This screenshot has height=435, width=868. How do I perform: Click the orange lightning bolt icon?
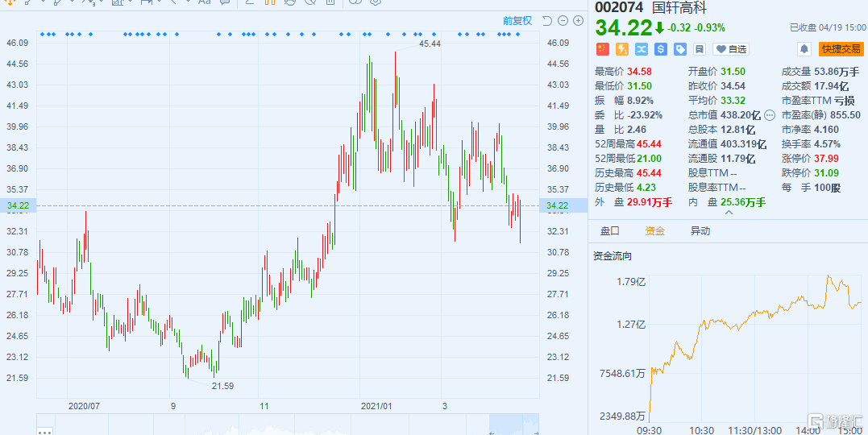point(622,49)
